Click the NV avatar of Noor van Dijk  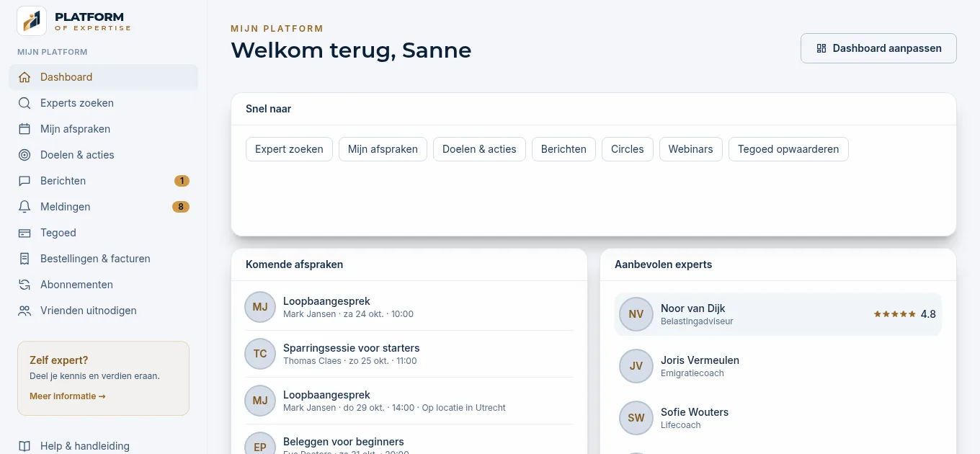coord(636,314)
